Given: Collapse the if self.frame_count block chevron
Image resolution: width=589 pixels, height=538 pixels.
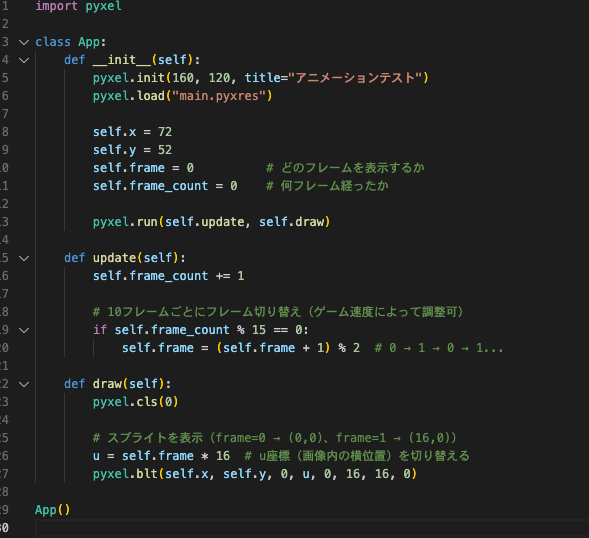Looking at the screenshot, I should [24, 331].
